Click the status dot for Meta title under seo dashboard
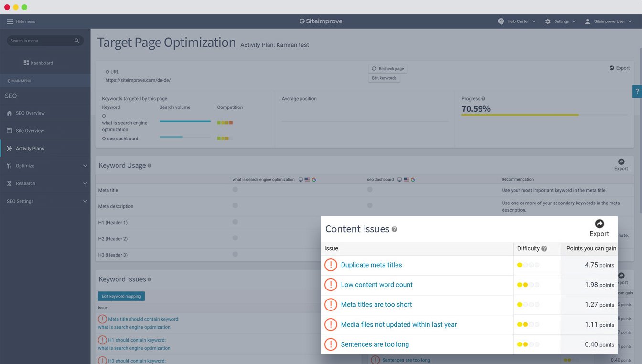642x364 pixels. (370, 190)
